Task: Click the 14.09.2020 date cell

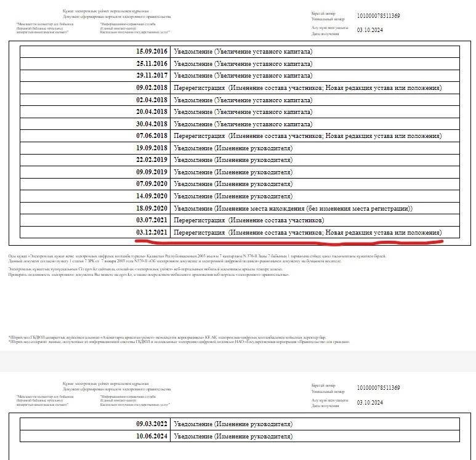Action: coord(151,196)
